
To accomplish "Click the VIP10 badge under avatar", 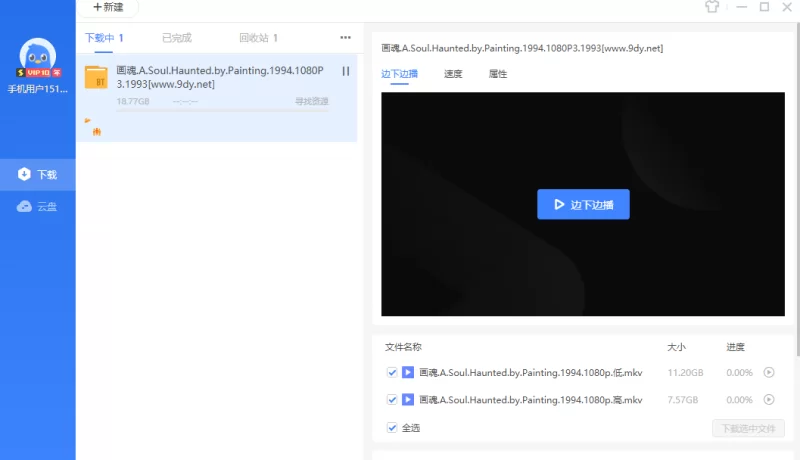I will [x=37, y=73].
